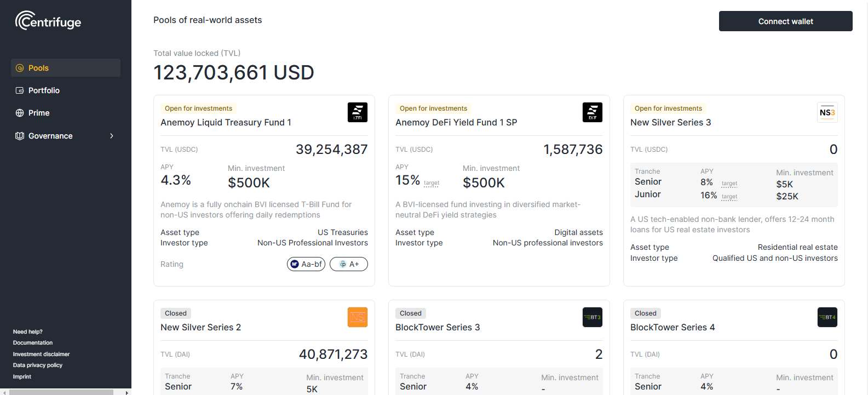Click target label beside Junior 16% APY
868x395 pixels.
729,196
